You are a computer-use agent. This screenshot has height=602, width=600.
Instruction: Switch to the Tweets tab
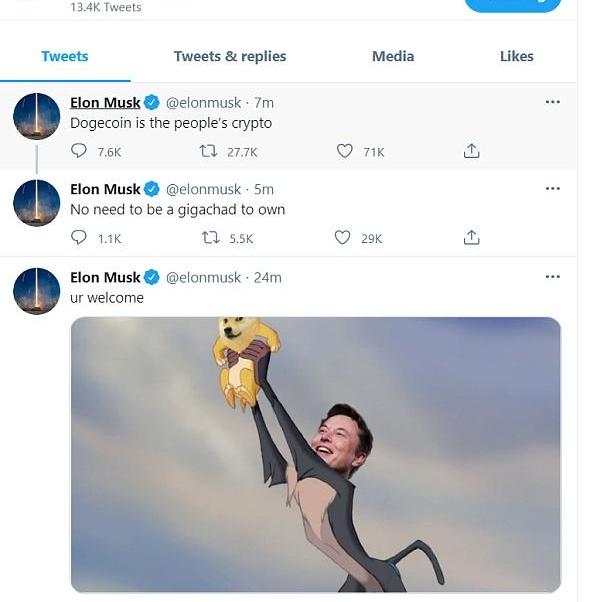click(65, 56)
